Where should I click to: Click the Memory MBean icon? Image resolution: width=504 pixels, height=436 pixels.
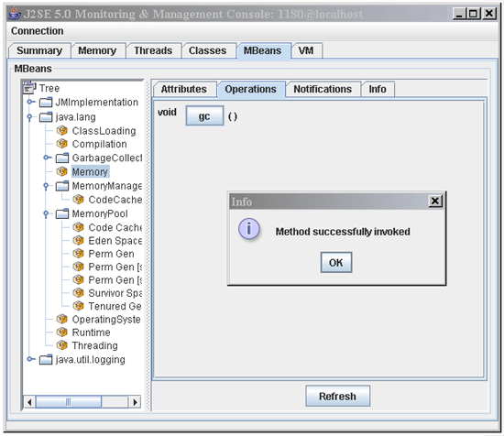click(61, 171)
